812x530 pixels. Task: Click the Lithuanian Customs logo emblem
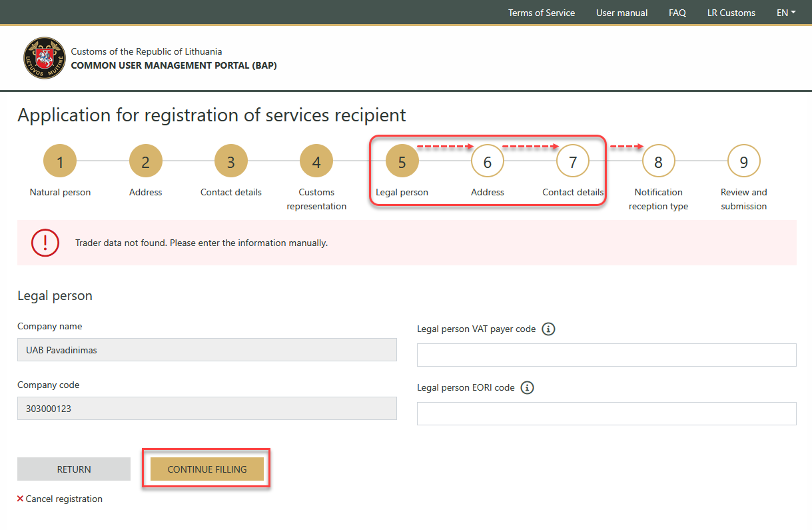click(x=45, y=58)
